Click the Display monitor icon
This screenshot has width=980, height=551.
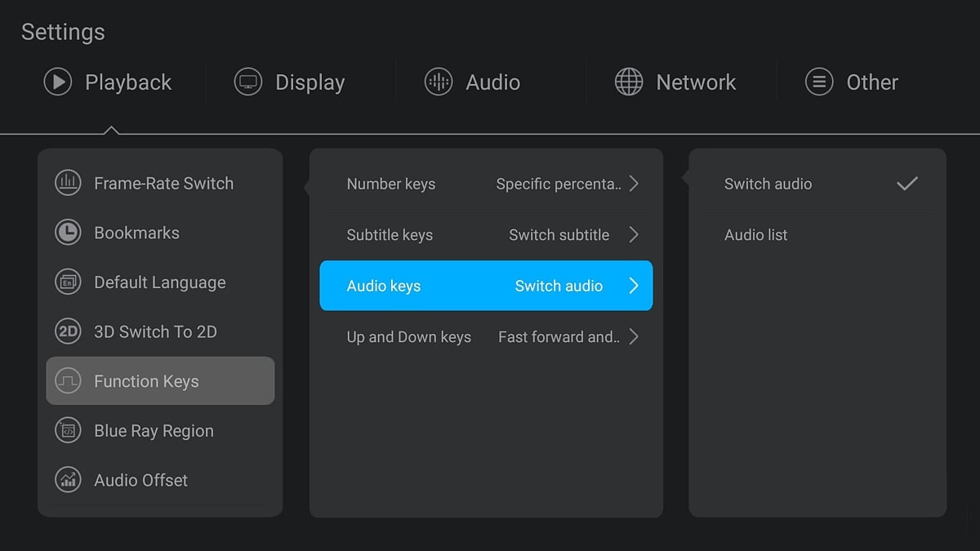pos(247,82)
